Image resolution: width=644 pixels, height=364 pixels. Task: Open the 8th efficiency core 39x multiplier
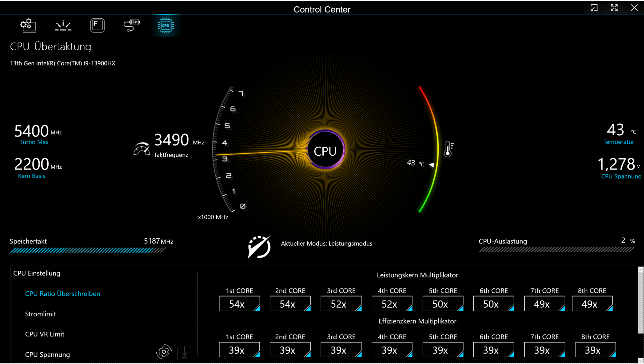[x=595, y=350]
